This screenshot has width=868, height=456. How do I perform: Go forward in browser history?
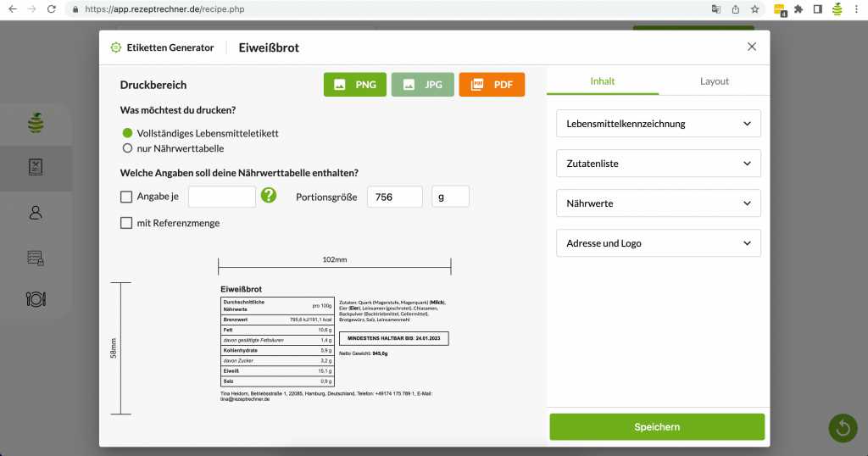pyautogui.click(x=31, y=8)
